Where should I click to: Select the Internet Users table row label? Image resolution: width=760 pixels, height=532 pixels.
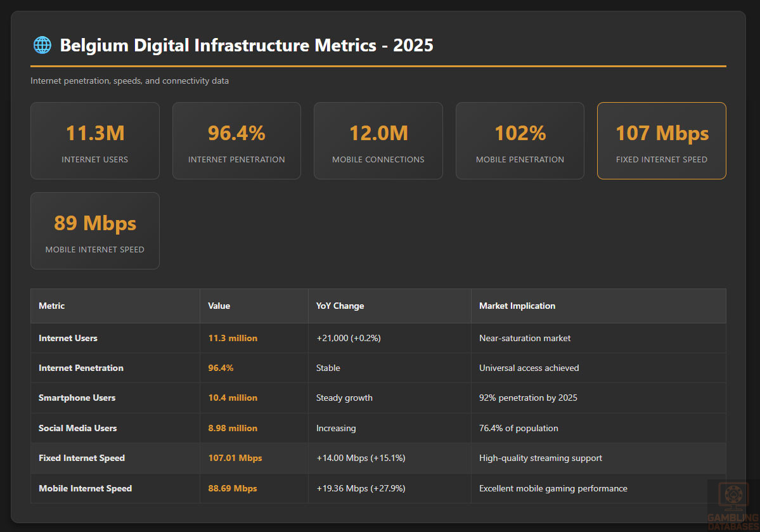click(68, 338)
